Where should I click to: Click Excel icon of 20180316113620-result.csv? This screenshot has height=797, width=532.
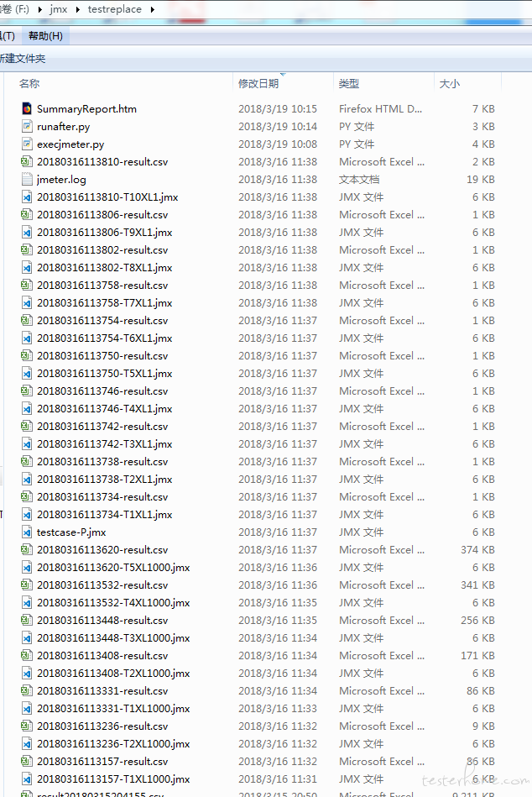click(x=27, y=550)
